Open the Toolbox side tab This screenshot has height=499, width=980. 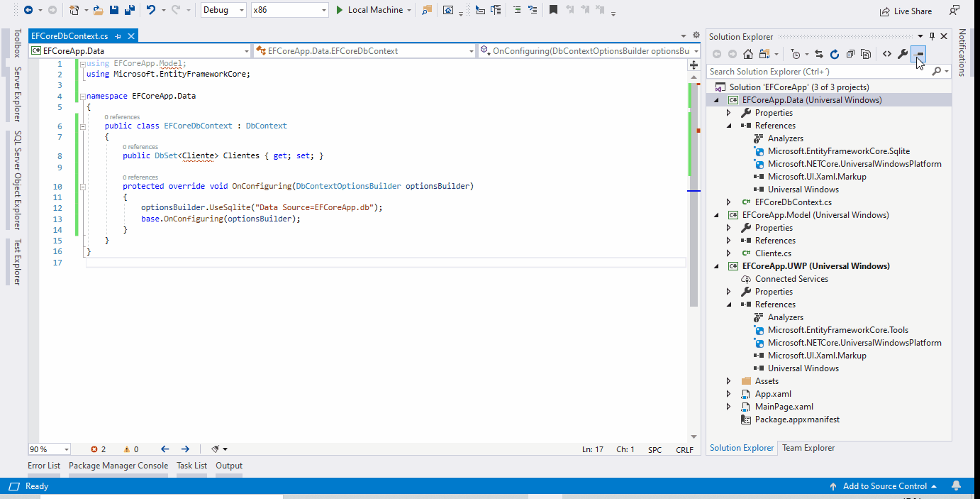click(x=18, y=43)
